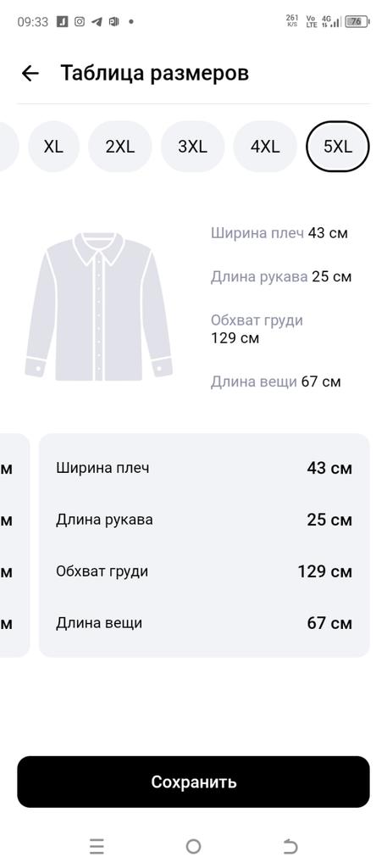Select the 5XL size chip
Screen dimensions: 387x868
click(338, 147)
